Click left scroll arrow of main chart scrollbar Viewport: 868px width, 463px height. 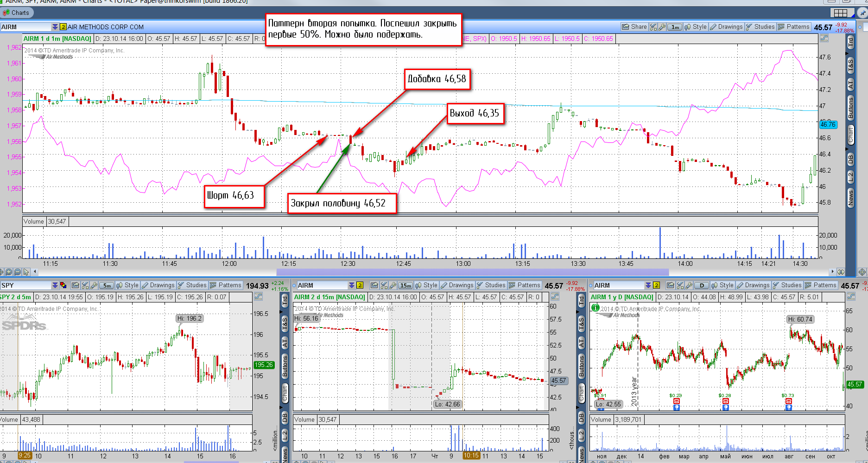[35, 272]
